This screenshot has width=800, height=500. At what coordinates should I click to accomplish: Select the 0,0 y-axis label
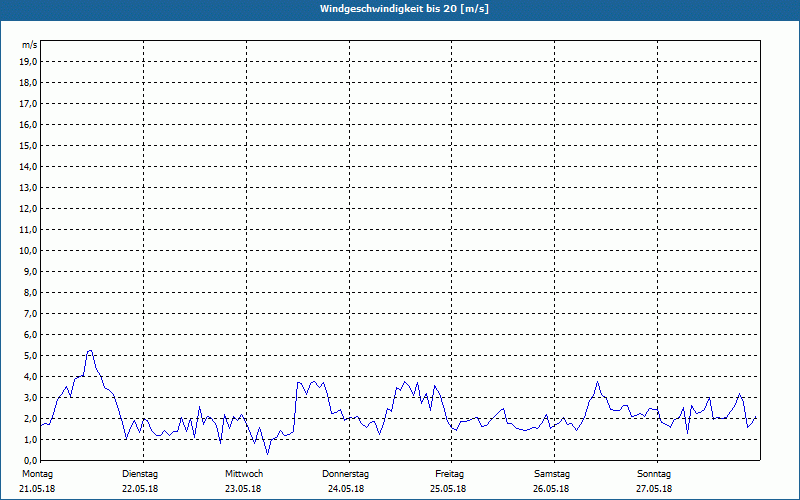(30, 461)
